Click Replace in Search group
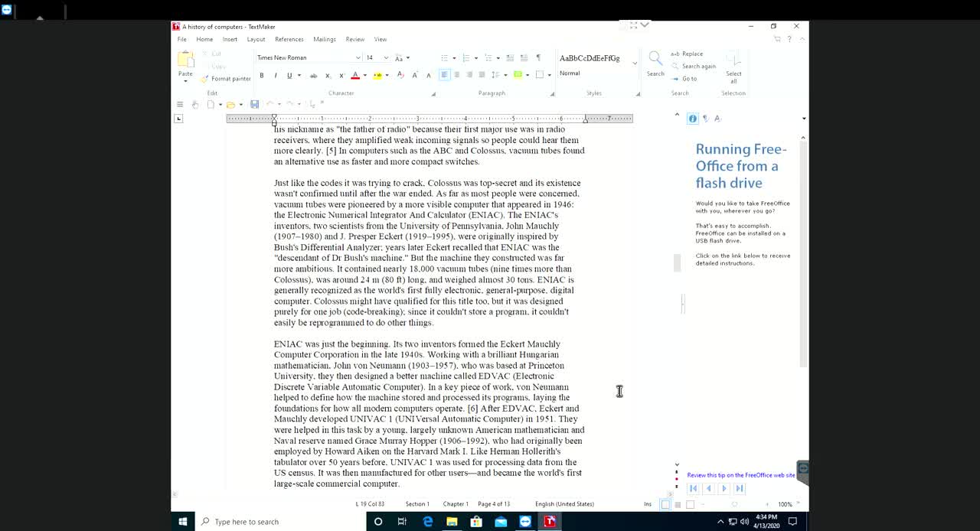Screen dimensions: 980x531 pos(688,54)
